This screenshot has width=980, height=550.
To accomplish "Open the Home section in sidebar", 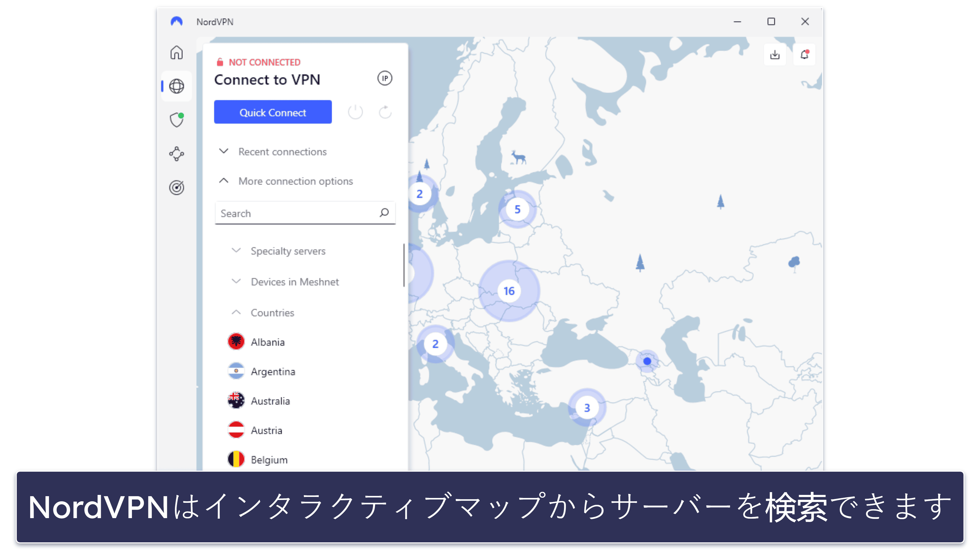I will (176, 53).
